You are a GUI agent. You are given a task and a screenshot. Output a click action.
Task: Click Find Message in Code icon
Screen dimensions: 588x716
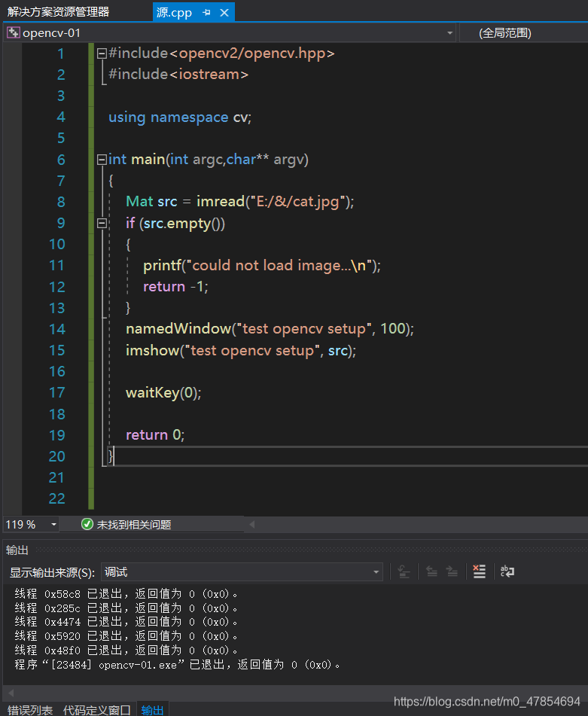[404, 571]
